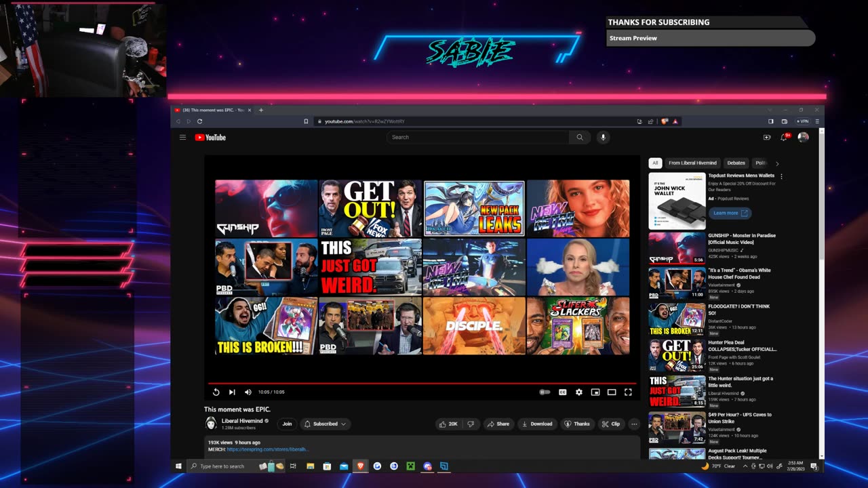The image size is (868, 488).
Task: Open the YouTube Create video icon
Action: coord(767,137)
